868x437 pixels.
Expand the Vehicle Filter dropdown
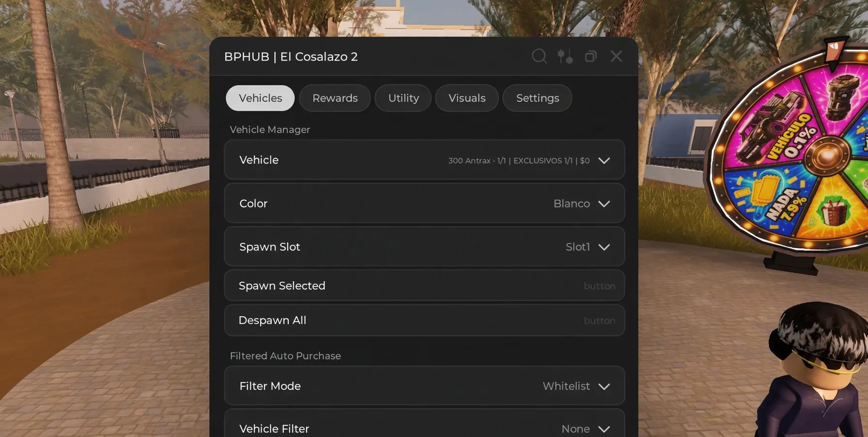pos(424,423)
